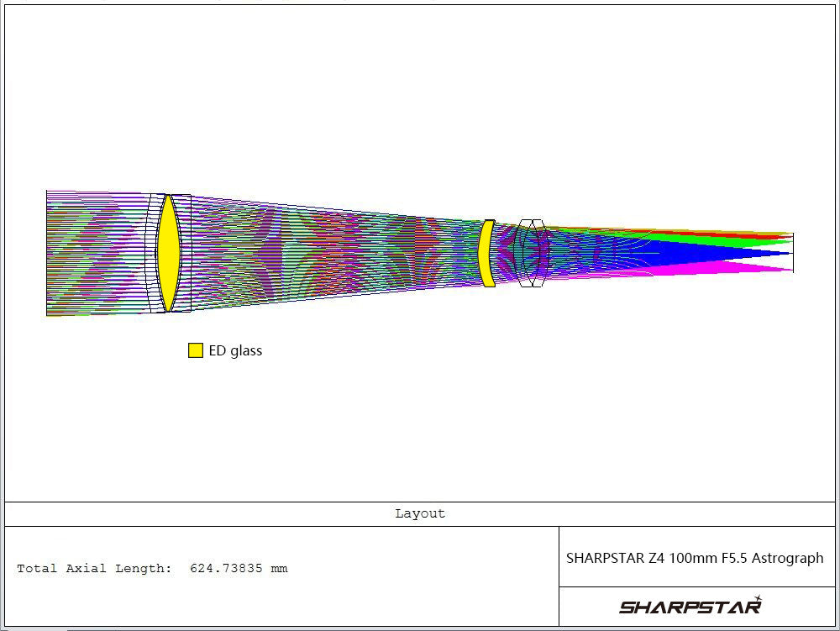Click the "ED glass" legend label
Image resolution: width=840 pixels, height=631 pixels.
[235, 350]
